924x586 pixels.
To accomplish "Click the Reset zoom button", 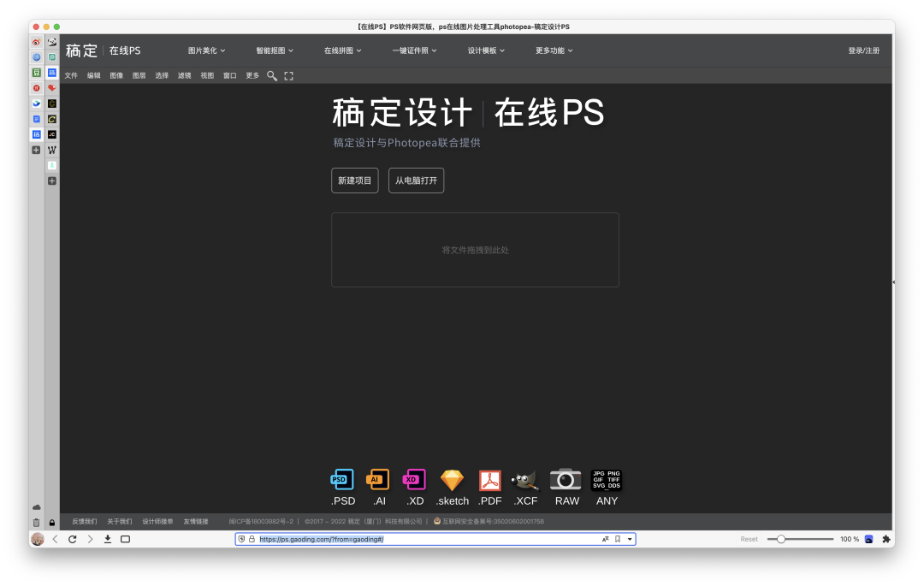I will point(749,539).
